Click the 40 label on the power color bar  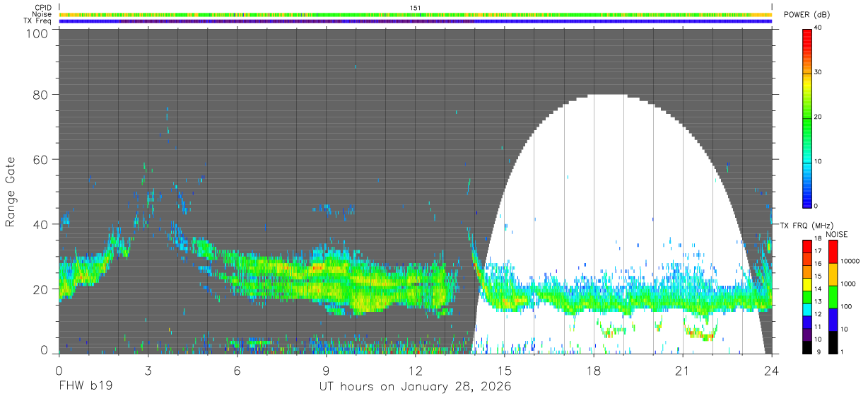pyautogui.click(x=819, y=28)
